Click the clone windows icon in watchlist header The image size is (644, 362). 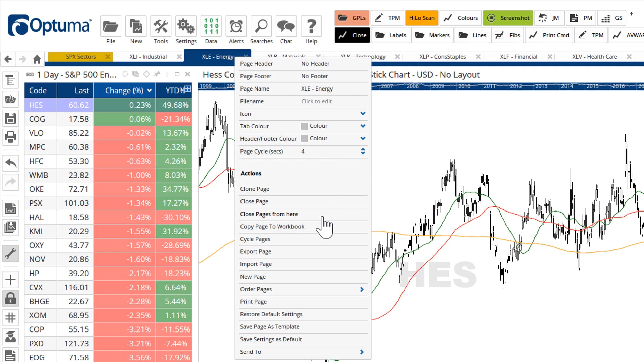coord(136,74)
